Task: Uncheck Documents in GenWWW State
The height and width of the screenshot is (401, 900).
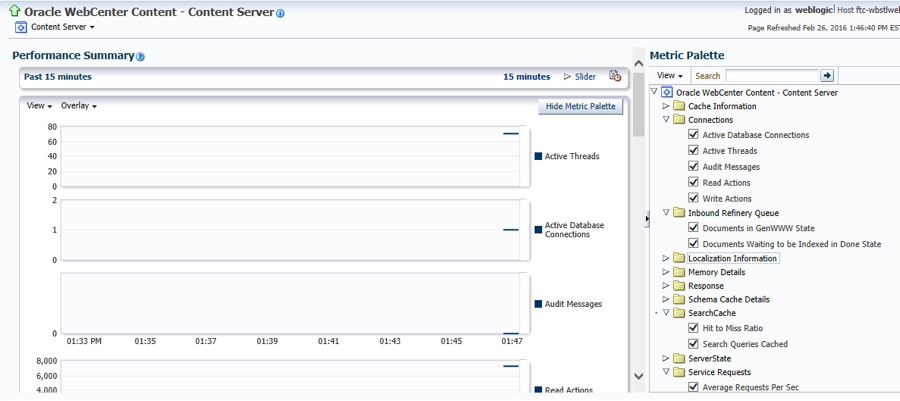Action: [x=693, y=228]
